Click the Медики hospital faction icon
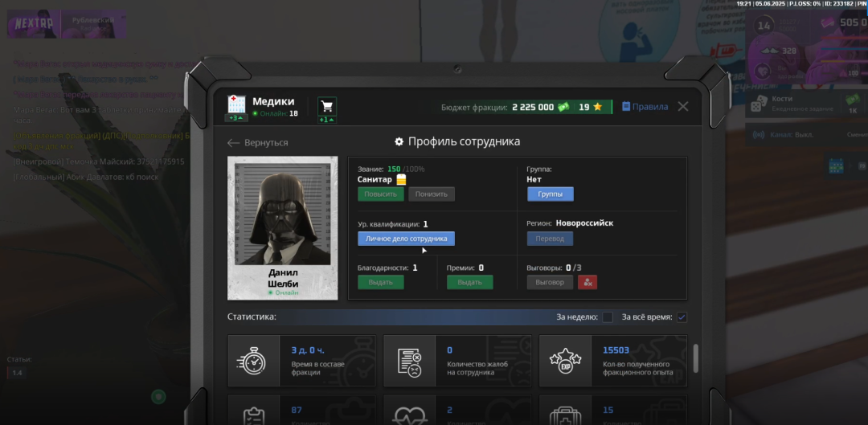The height and width of the screenshot is (425, 868). 236,104
